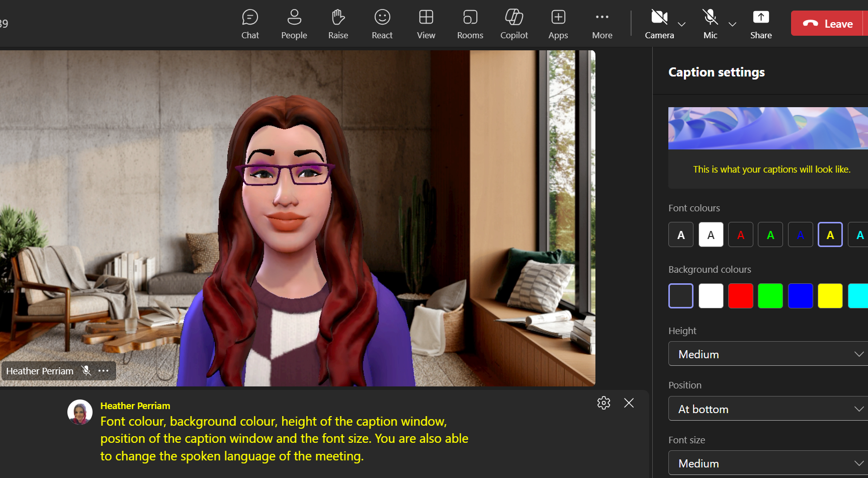Open Copilot
The image size is (868, 478).
click(x=513, y=23)
